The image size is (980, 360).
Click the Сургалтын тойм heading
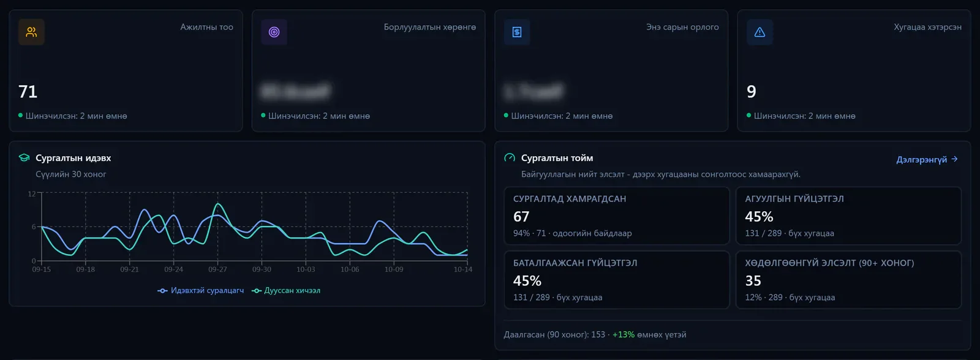pyautogui.click(x=557, y=158)
